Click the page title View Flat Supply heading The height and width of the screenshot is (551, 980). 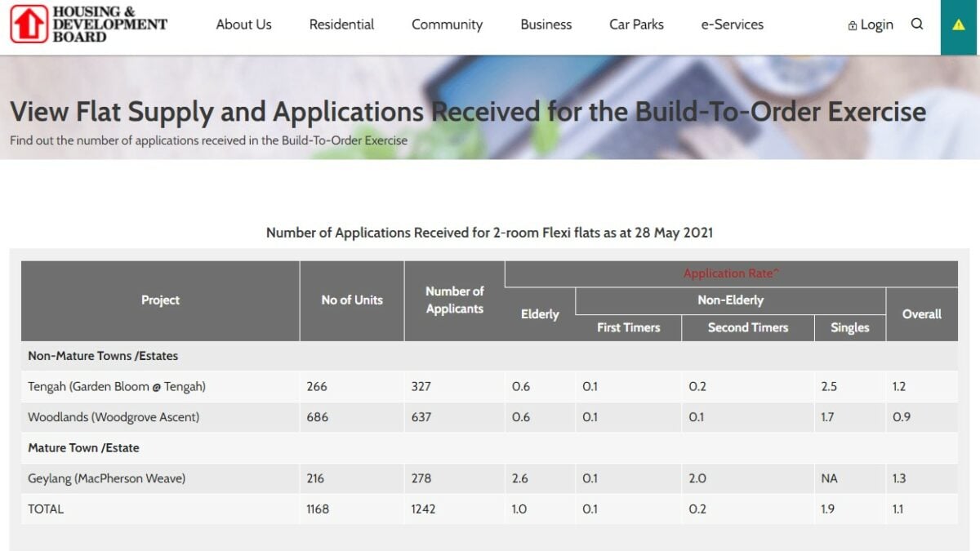coord(468,112)
